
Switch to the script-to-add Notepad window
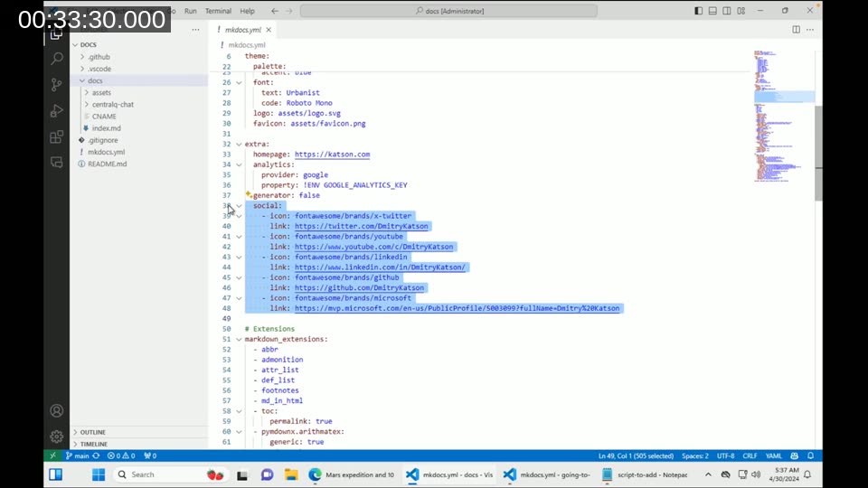point(645,474)
